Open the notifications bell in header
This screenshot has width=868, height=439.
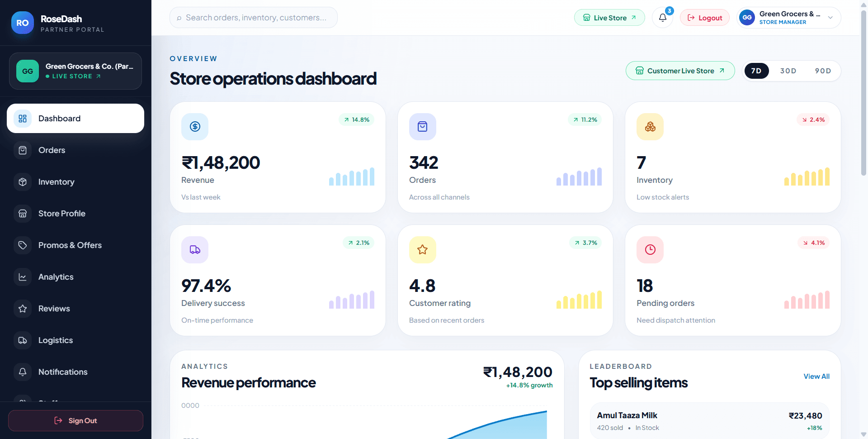662,18
